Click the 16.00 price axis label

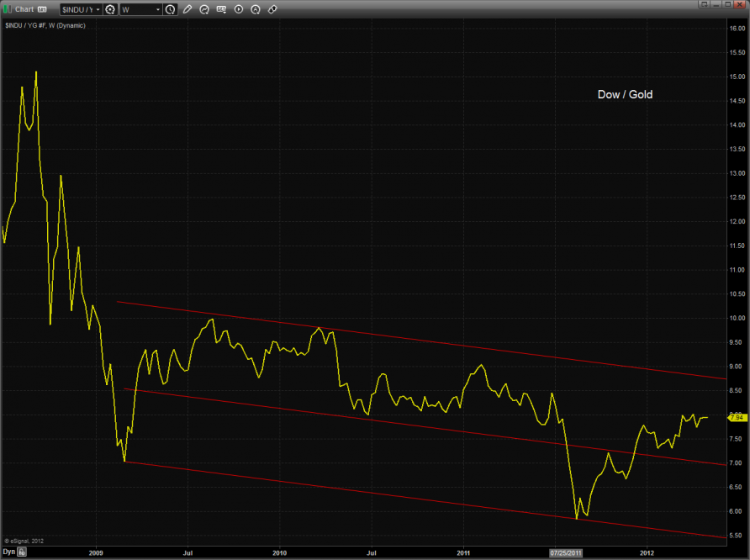[737, 29]
